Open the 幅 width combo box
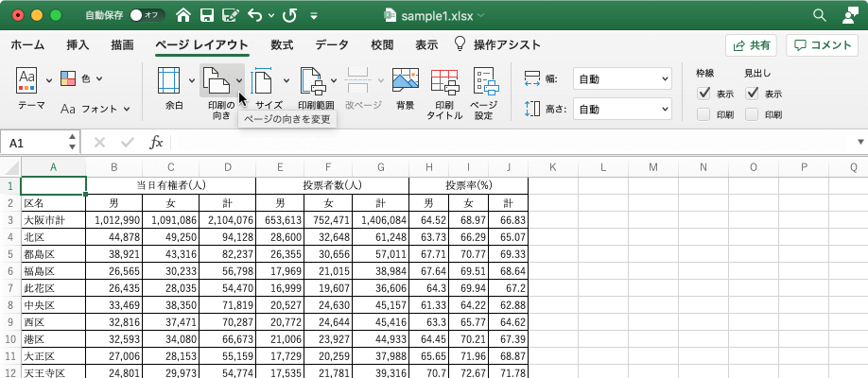 pyautogui.click(x=622, y=79)
